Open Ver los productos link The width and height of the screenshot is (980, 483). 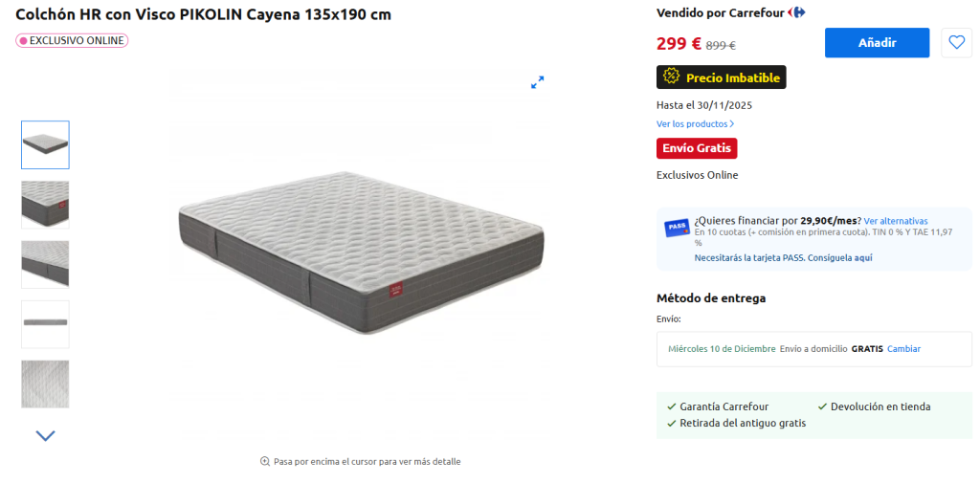click(695, 123)
